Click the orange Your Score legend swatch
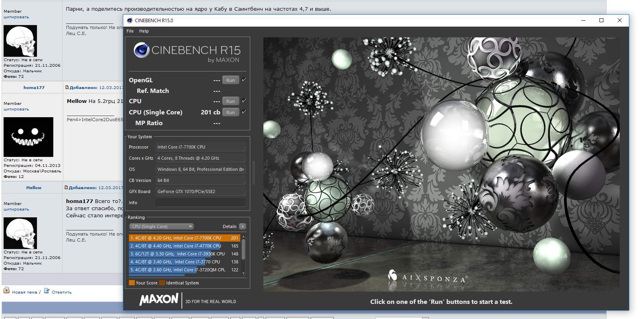644x319 pixels. pyautogui.click(x=132, y=283)
